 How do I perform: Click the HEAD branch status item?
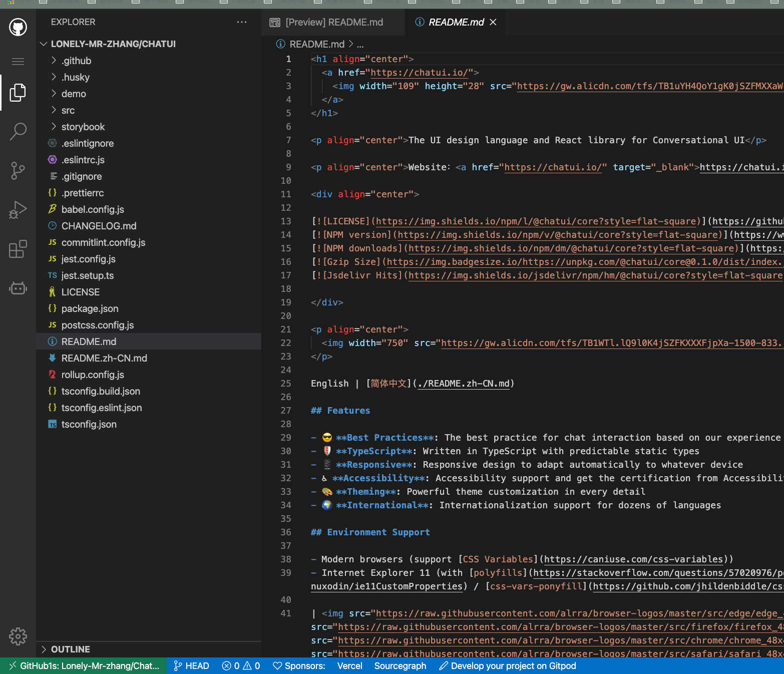click(x=191, y=666)
